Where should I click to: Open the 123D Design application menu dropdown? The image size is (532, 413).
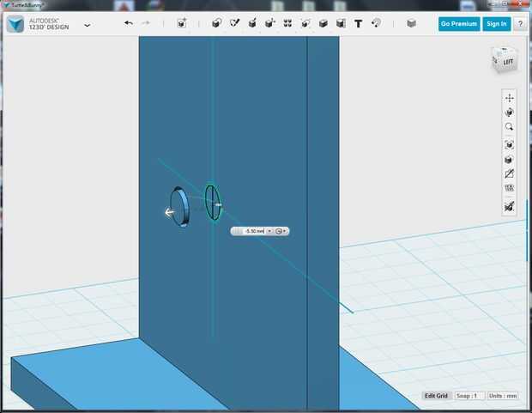point(88,25)
